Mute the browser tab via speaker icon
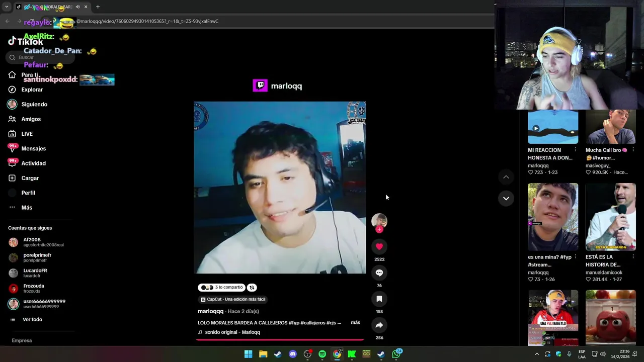 click(77, 7)
